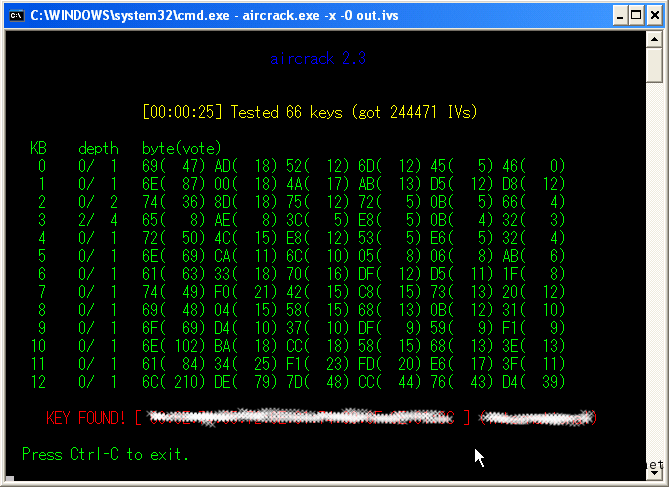Click '6E( 87)' in row KB 1
This screenshot has width=669, height=487.
174,184
